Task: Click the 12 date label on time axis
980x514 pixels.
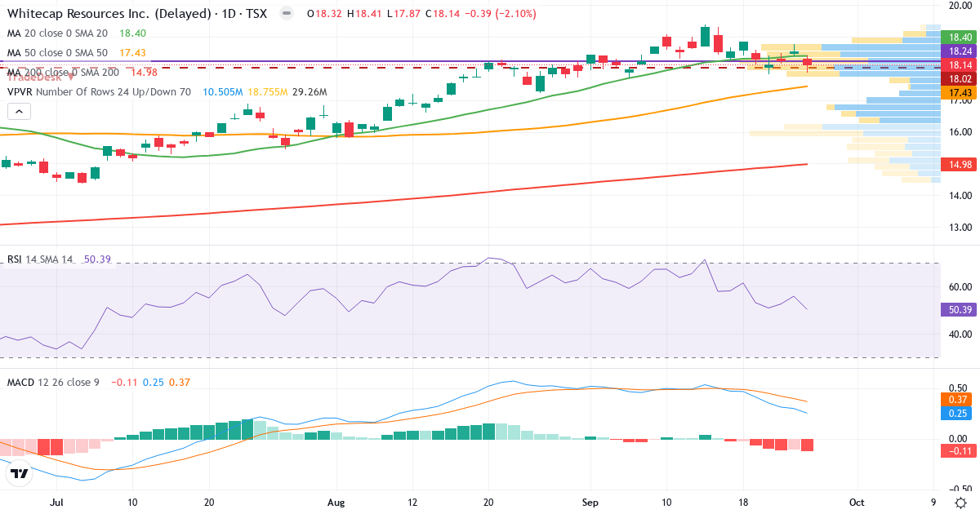Action: (413, 503)
